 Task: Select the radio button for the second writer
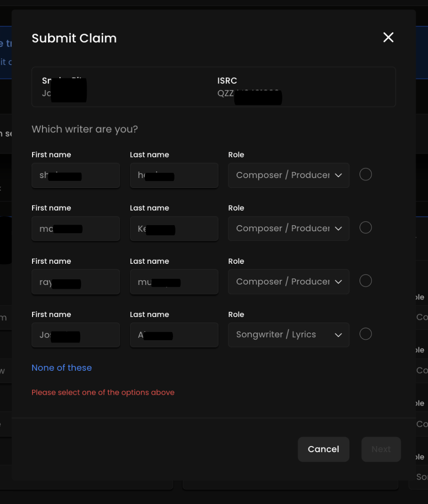(365, 228)
